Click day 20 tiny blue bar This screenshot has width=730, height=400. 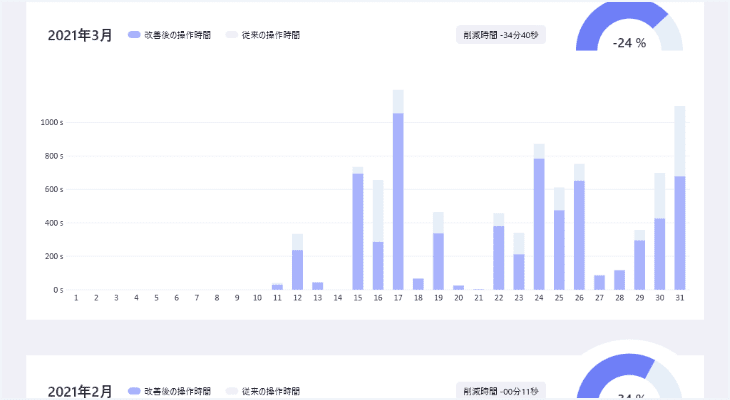[459, 288]
